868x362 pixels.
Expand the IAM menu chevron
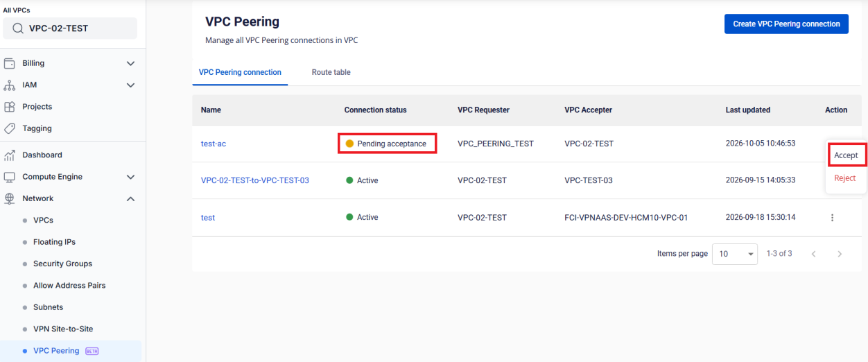pyautogui.click(x=130, y=85)
